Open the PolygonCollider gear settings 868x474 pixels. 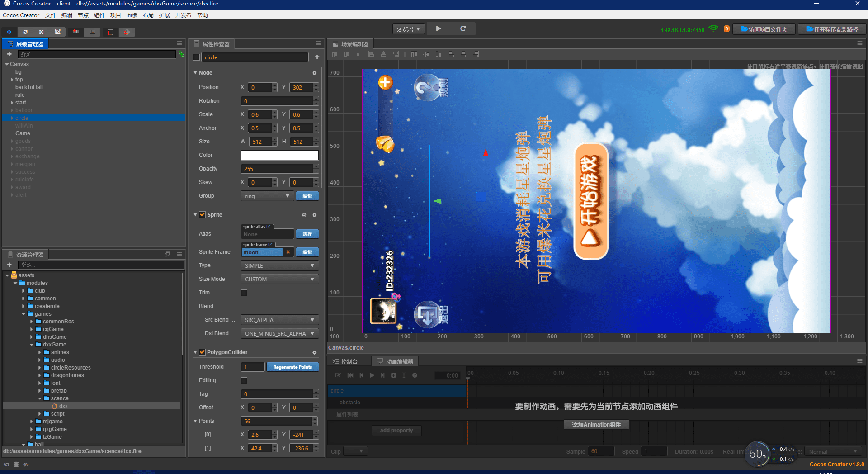point(315,352)
